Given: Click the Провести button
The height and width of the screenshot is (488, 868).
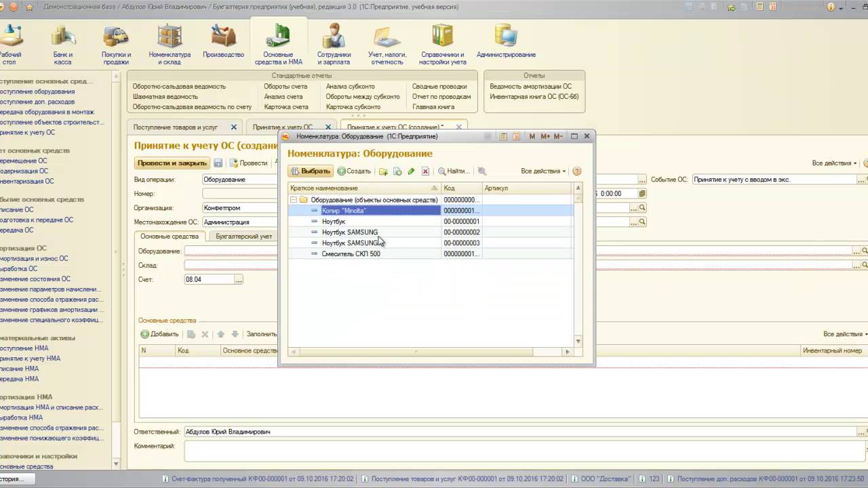Looking at the screenshot, I should tap(248, 163).
